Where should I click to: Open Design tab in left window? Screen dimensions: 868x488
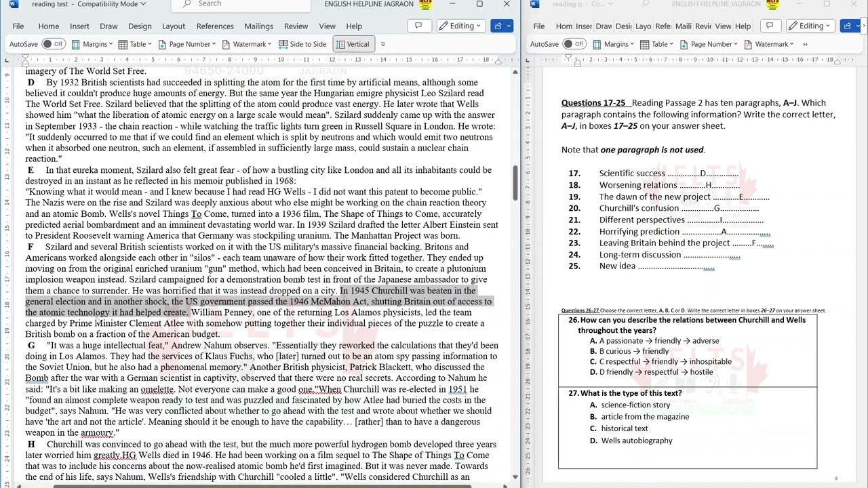(140, 26)
